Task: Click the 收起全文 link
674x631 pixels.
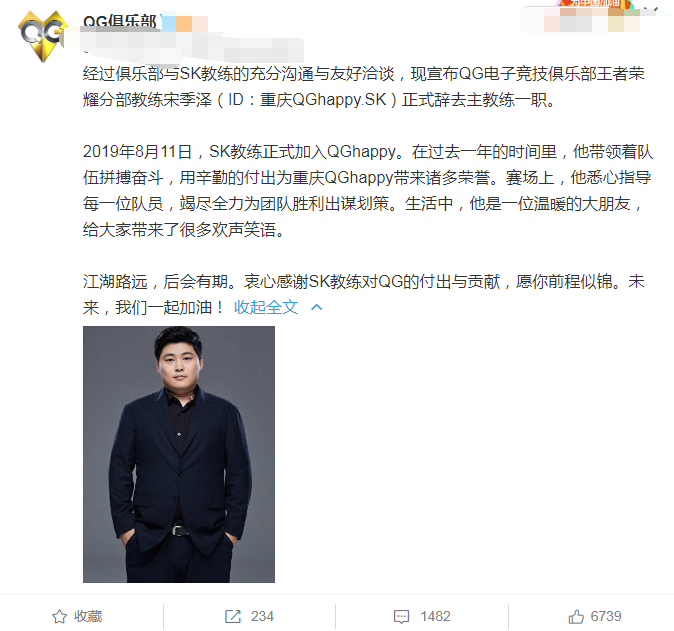Action: [x=266, y=307]
